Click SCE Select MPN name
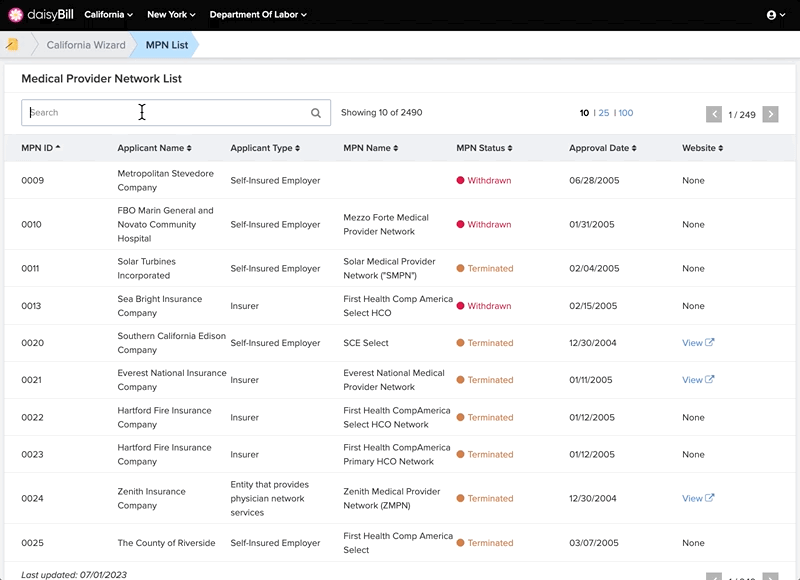The image size is (800, 580). (x=366, y=343)
